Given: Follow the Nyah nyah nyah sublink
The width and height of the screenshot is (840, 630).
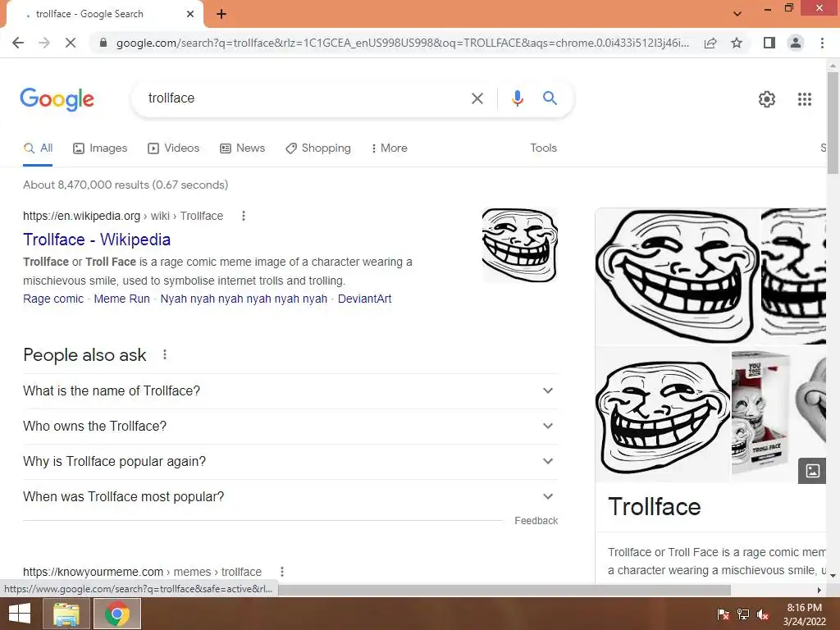Looking at the screenshot, I should tap(244, 299).
